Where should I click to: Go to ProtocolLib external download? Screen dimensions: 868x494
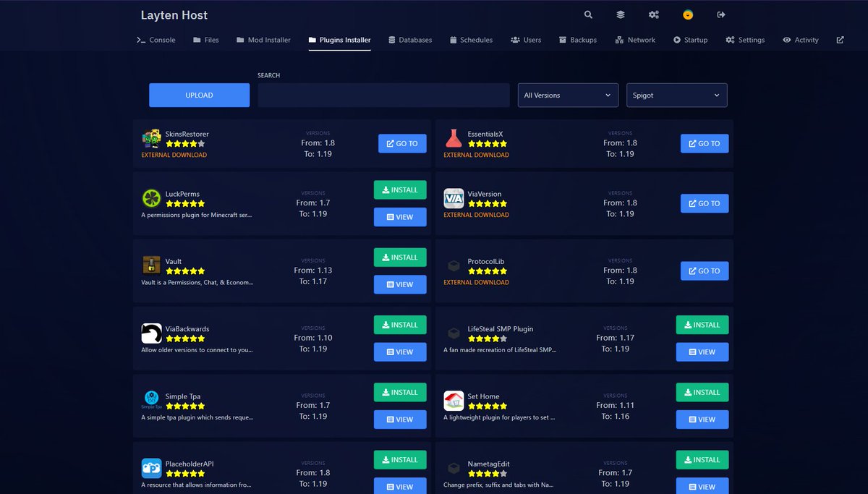[705, 271]
